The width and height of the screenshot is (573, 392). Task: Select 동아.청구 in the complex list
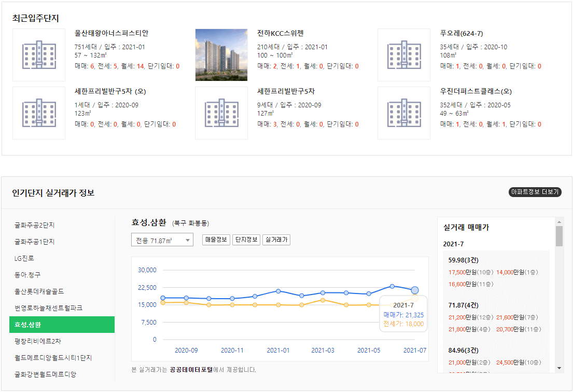[x=27, y=275]
